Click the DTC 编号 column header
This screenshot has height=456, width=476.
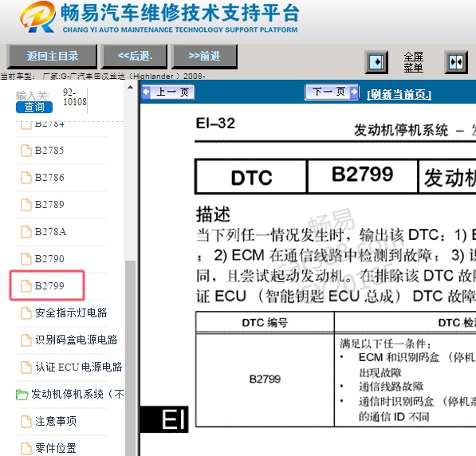(x=265, y=322)
